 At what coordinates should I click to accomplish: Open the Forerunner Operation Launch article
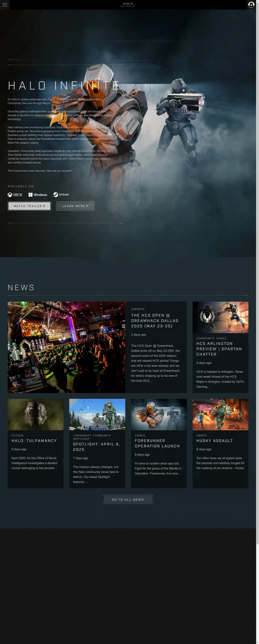(157, 444)
